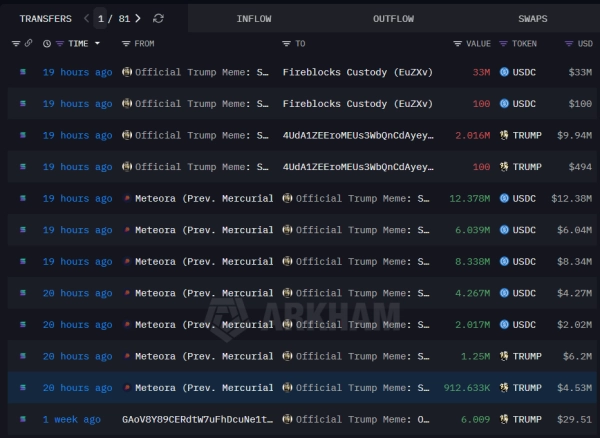Go to previous page of transfers

87,18
